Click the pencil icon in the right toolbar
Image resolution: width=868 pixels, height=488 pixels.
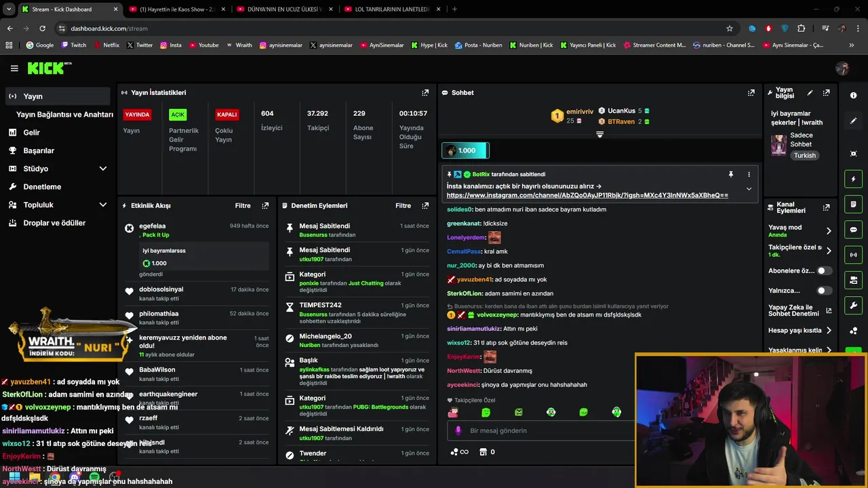[853, 121]
